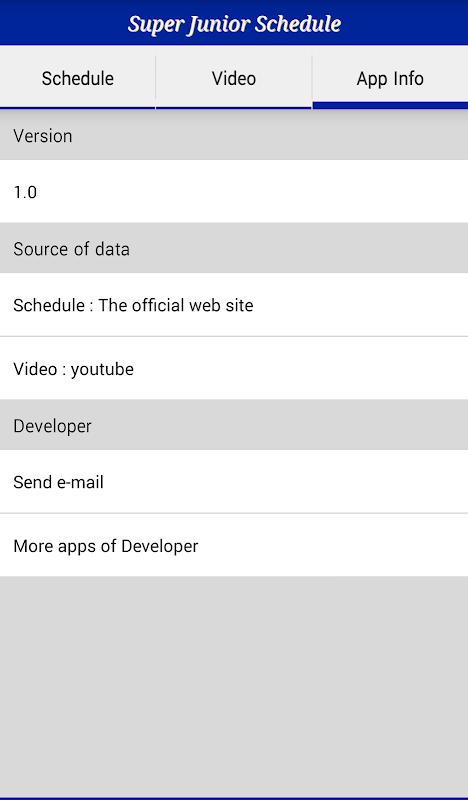Viewport: 468px width, 800px height.
Task: Click the word youtube in the Video row
Action: [102, 369]
